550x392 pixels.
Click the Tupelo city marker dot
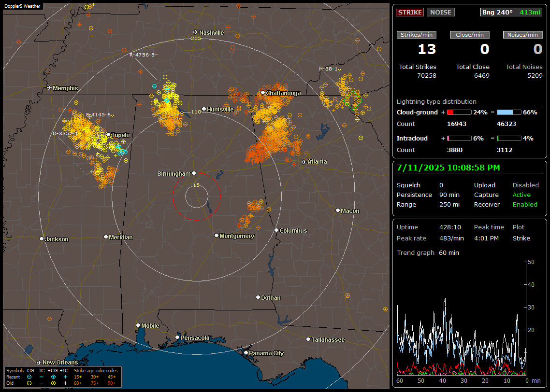tap(108, 135)
